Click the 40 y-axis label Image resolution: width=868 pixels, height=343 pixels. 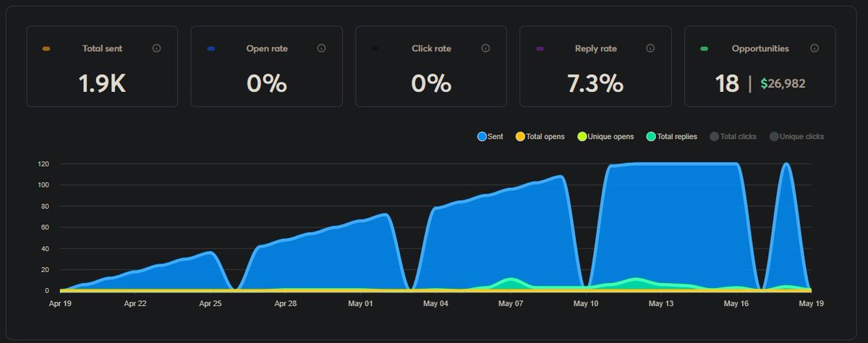tap(43, 249)
